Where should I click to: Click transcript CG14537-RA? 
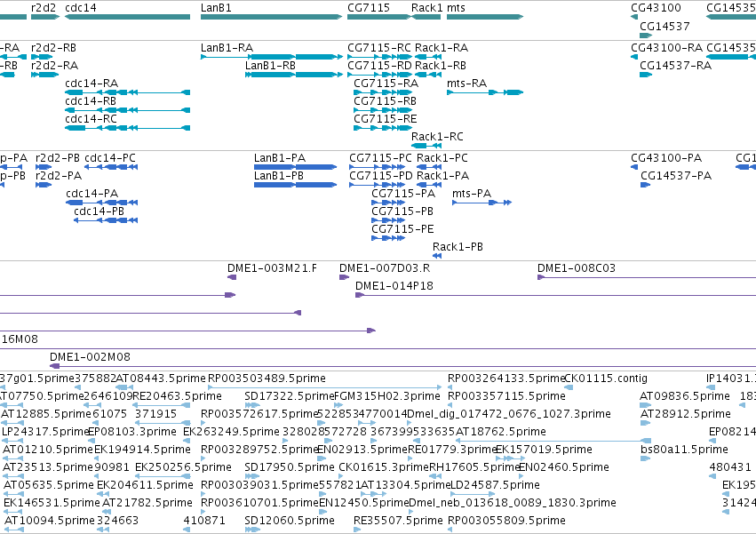646,75
